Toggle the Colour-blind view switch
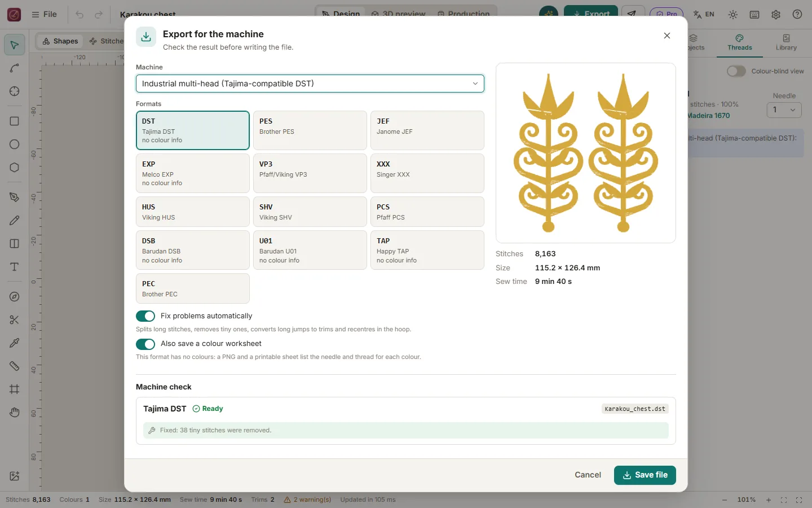This screenshot has width=812, height=508. 736,71
